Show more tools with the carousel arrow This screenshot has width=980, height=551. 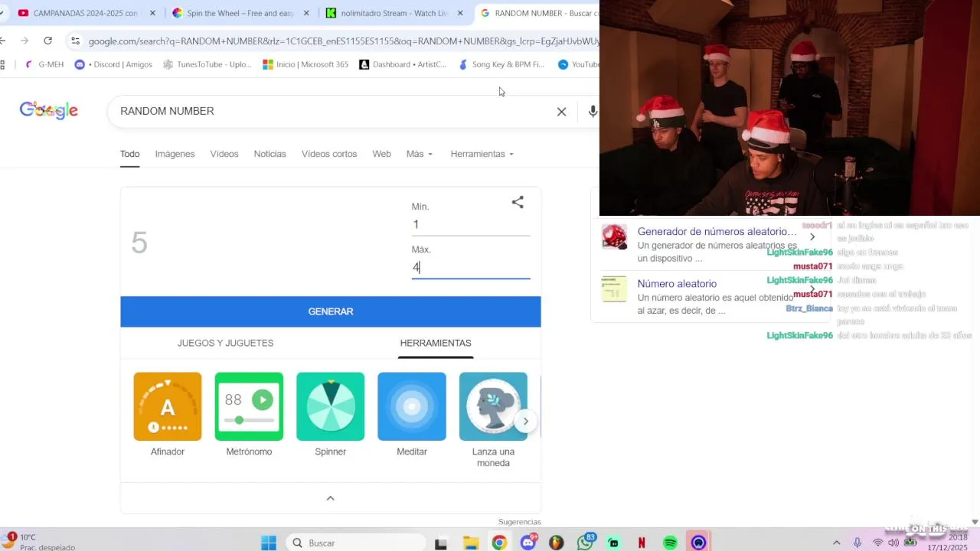(525, 421)
